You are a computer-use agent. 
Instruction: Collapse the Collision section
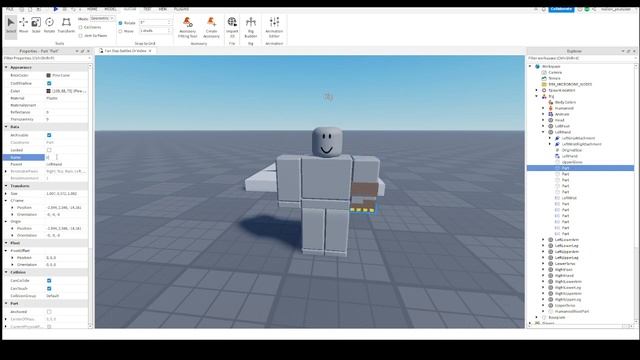click(x=6, y=272)
